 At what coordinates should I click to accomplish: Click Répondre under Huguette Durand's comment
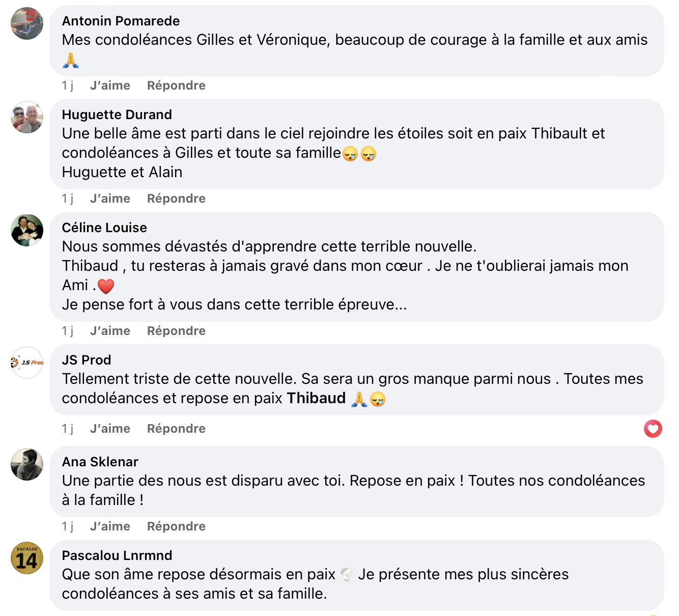click(x=176, y=199)
